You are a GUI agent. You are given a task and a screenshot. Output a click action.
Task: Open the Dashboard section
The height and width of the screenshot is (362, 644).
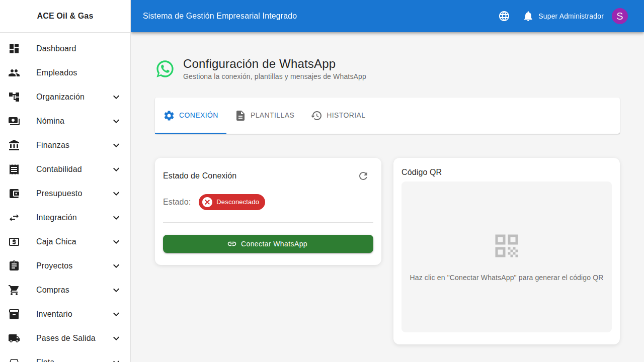[x=56, y=48]
